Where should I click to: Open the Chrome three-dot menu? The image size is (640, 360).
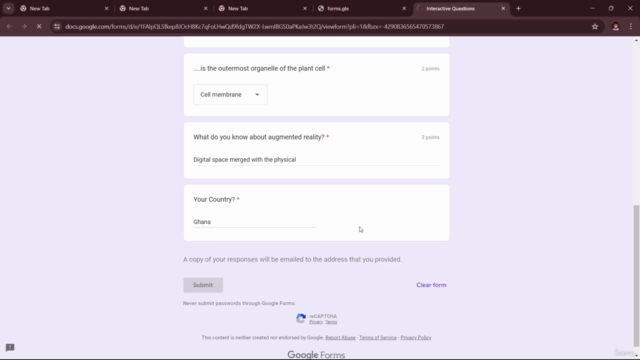(631, 27)
